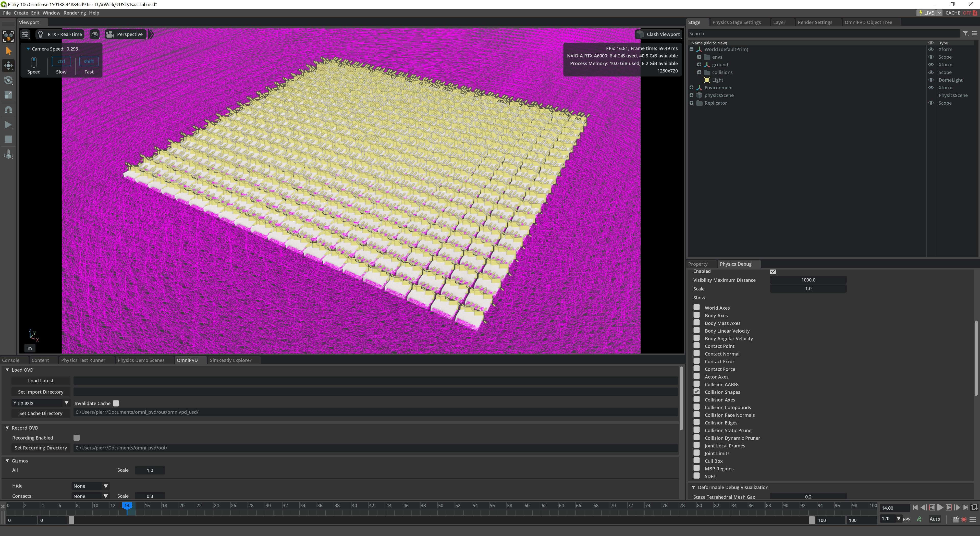The width and height of the screenshot is (980, 536).
Task: Collapse the Record OVD section
Action: pyautogui.click(x=7, y=428)
